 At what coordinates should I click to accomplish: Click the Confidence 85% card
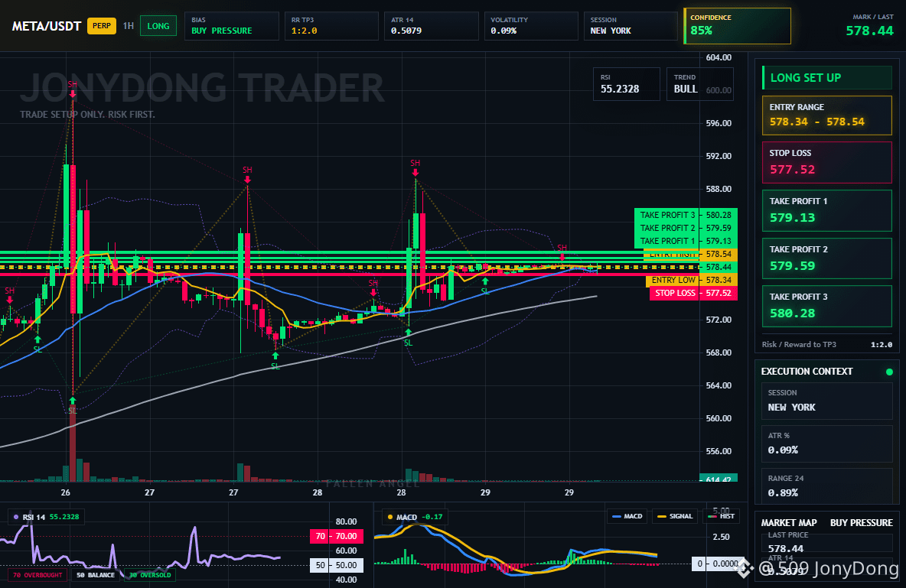coord(738,26)
